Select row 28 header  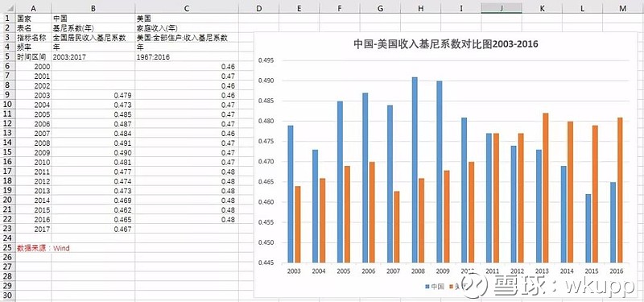(x=7, y=276)
